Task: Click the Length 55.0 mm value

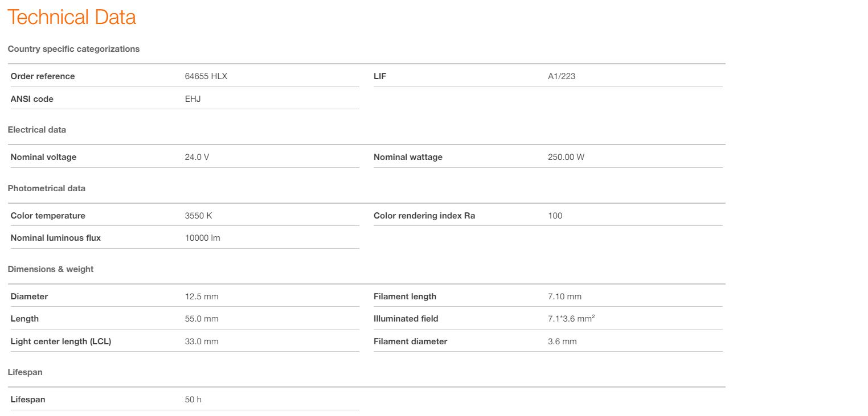Action: click(x=201, y=319)
